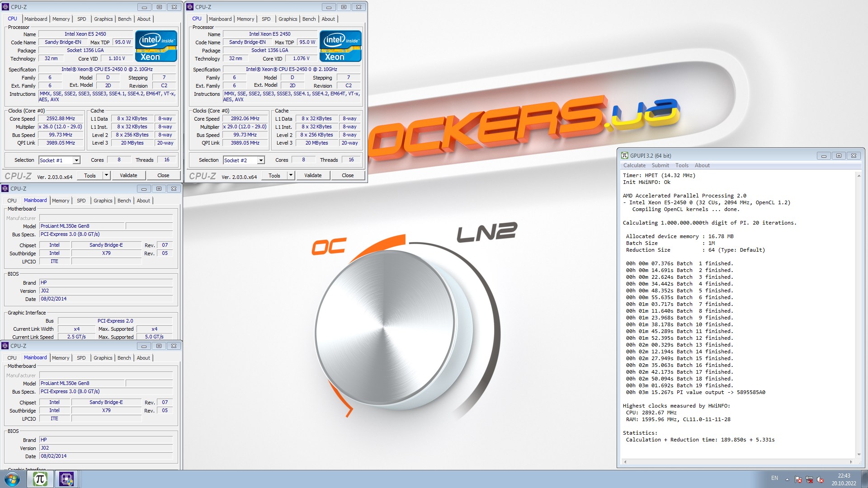
Task: Open the Windows Start orb
Action: click(12, 479)
